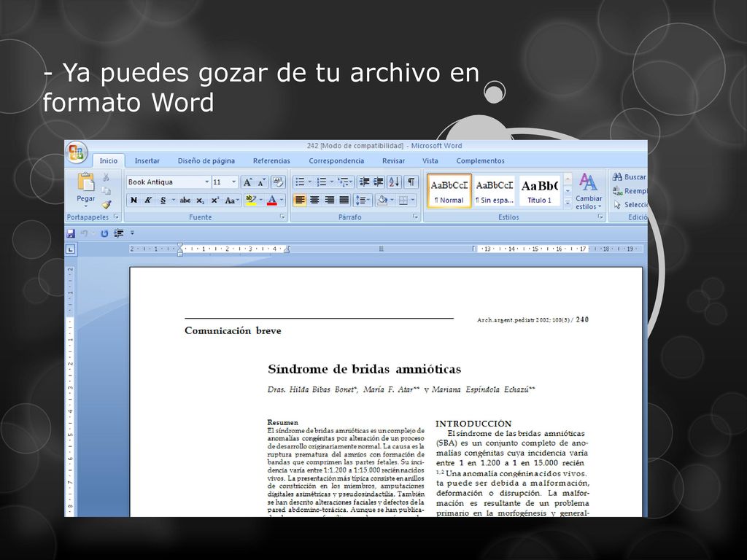Open the Change Case Aa dropdown
The height and width of the screenshot is (560, 747).
[232, 200]
